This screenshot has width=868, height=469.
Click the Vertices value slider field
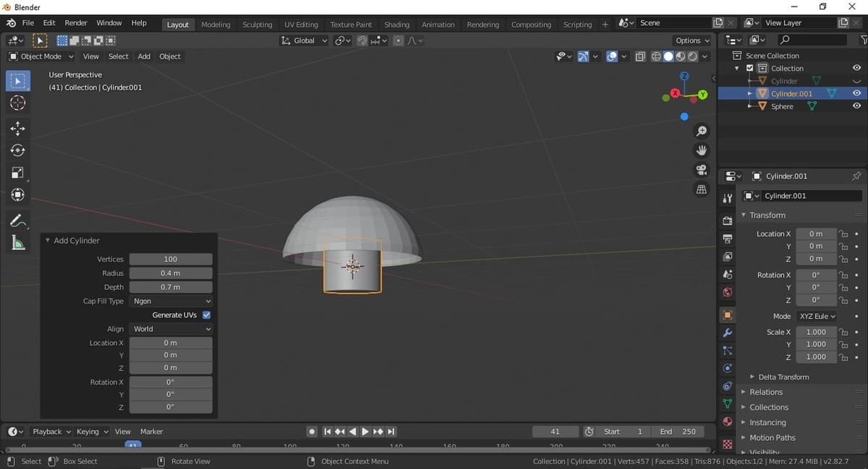click(x=171, y=259)
